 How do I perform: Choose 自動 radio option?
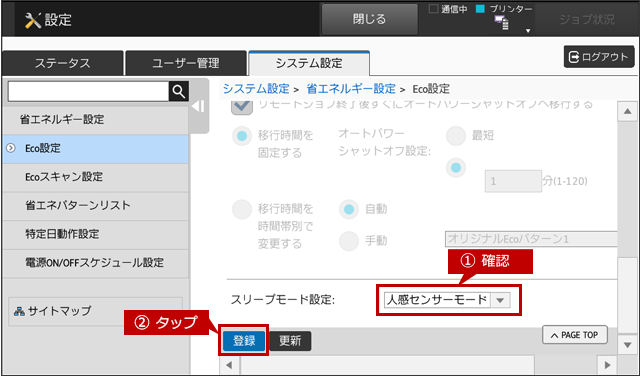click(x=349, y=209)
